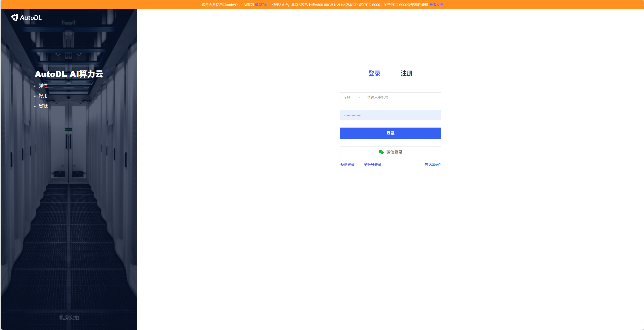Click the AutoDL logo icon
644x330 pixels.
click(15, 17)
